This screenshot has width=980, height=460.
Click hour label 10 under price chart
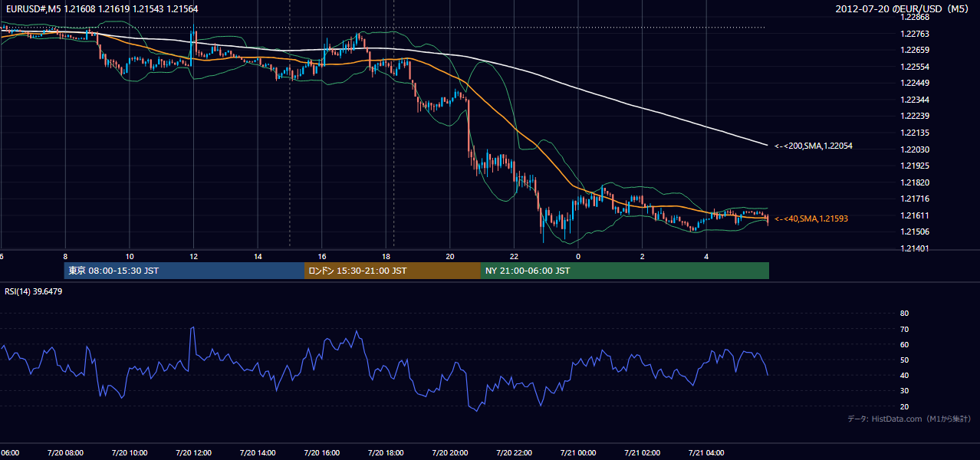[x=130, y=256]
